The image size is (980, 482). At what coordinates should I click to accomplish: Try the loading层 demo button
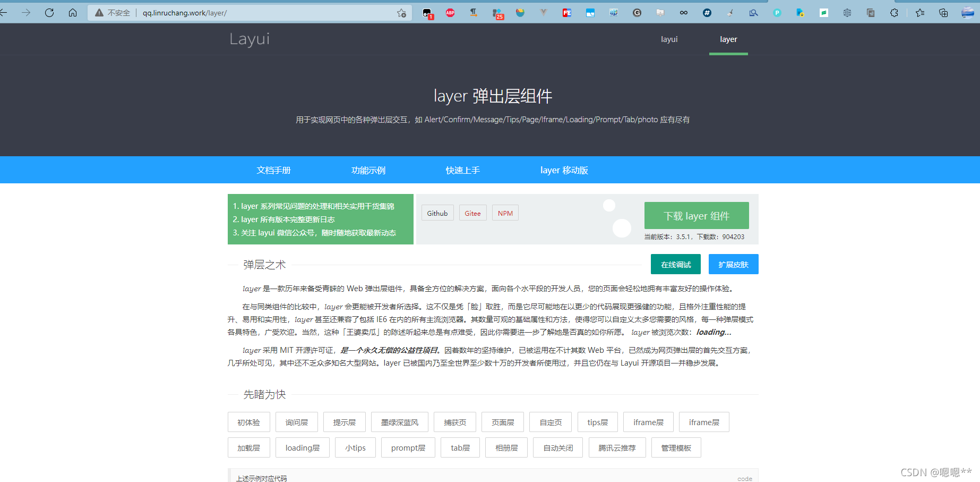tap(303, 447)
